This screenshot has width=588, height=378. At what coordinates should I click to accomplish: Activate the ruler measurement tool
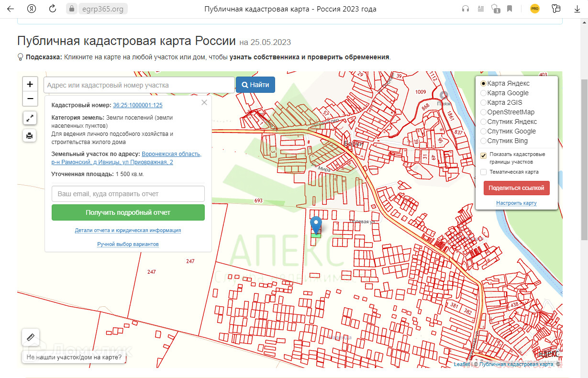pos(31,337)
